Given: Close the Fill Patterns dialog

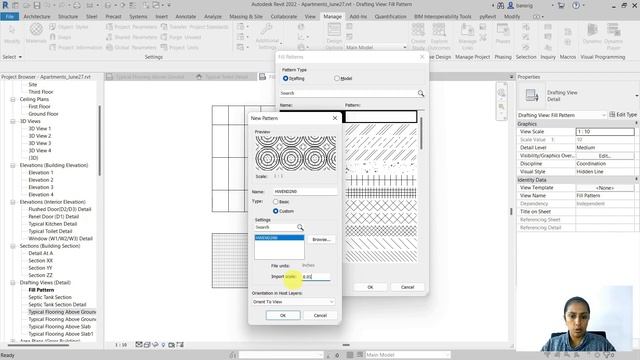Looking at the screenshot, I should 422,57.
